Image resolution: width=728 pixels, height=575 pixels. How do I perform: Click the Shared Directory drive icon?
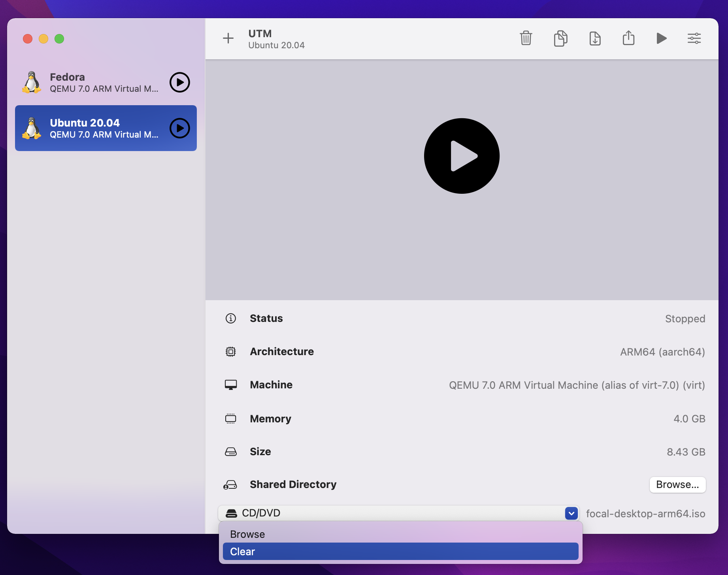[x=230, y=485]
